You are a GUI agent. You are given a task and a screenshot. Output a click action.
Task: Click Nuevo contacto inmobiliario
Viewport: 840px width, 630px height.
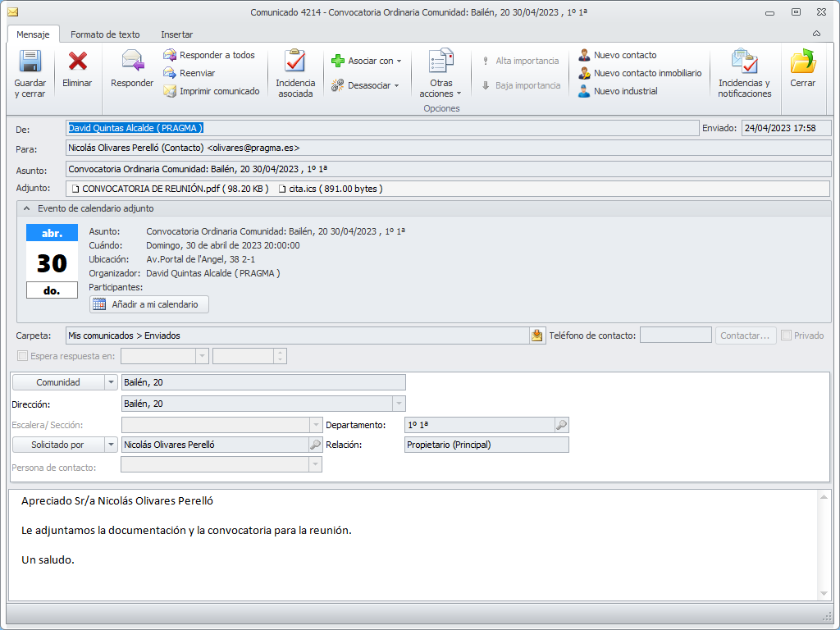coord(640,73)
